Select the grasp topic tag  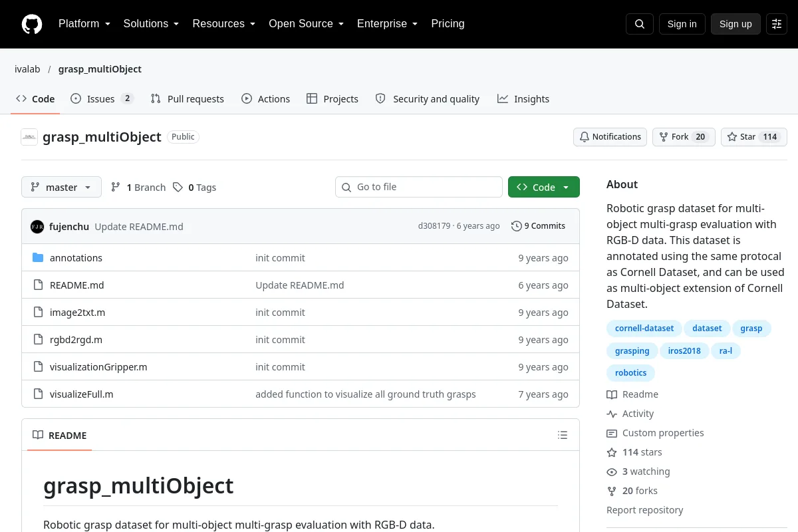tap(751, 329)
